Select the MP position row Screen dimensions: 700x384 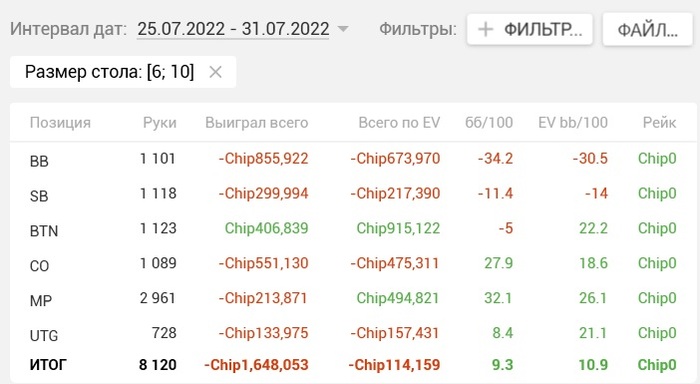tap(353, 299)
